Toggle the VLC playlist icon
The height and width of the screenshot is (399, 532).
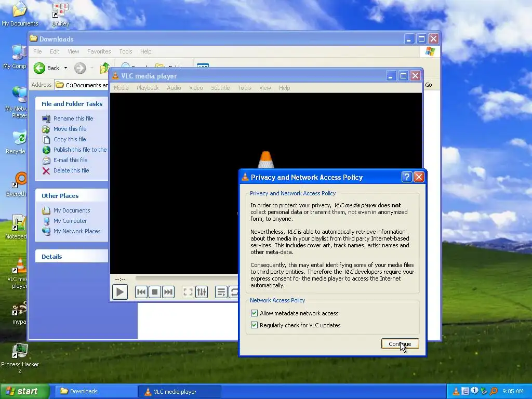coord(221,292)
